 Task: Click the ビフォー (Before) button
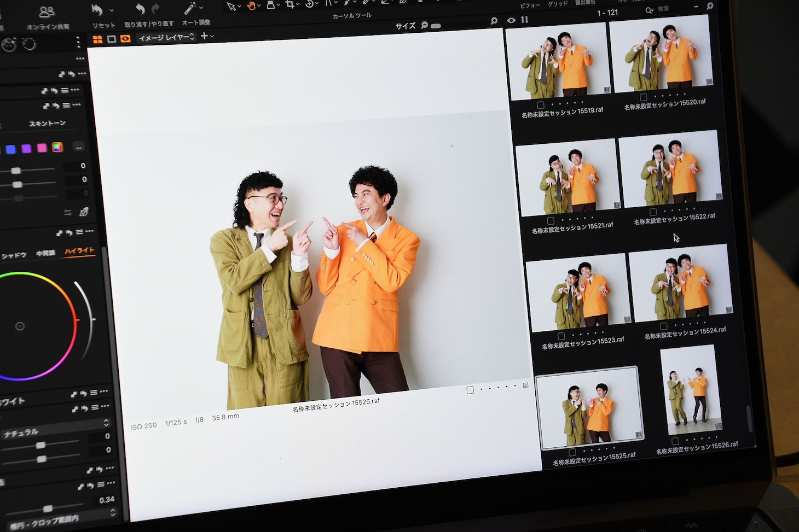coord(530,5)
